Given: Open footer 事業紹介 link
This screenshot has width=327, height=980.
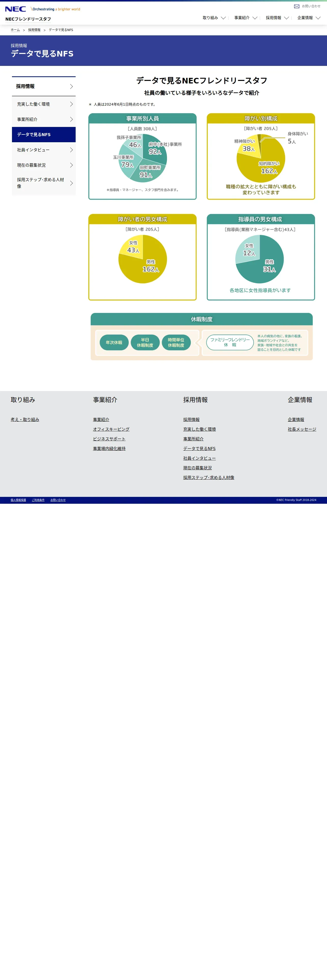Looking at the screenshot, I should (101, 419).
